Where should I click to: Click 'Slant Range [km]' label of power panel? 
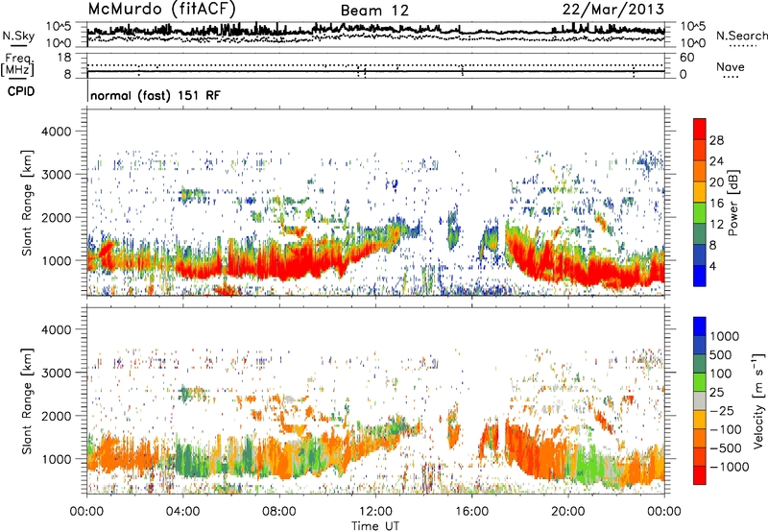coord(28,203)
